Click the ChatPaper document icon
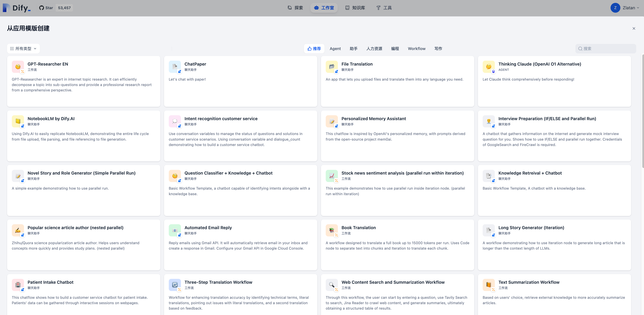The height and width of the screenshot is (315, 644). pyautogui.click(x=175, y=67)
